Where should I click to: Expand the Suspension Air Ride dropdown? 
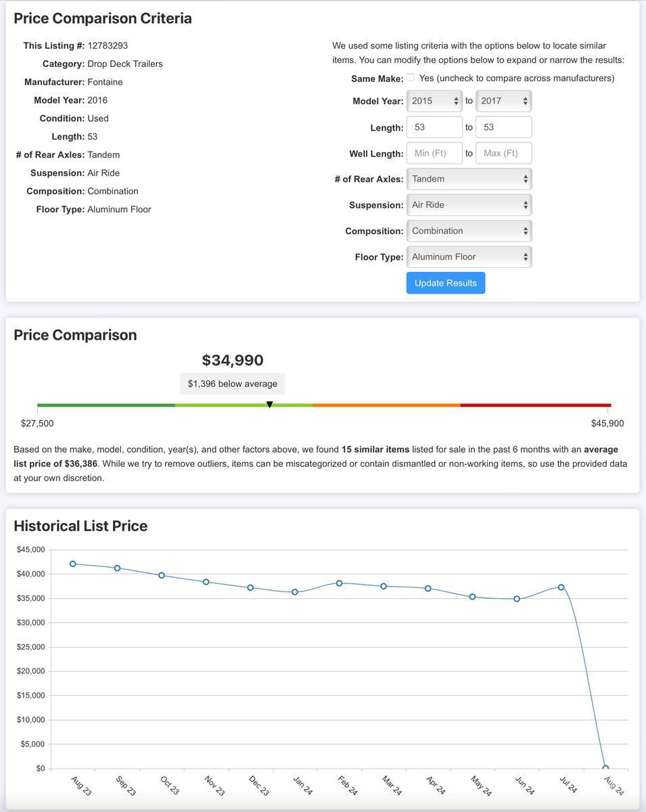coord(469,205)
